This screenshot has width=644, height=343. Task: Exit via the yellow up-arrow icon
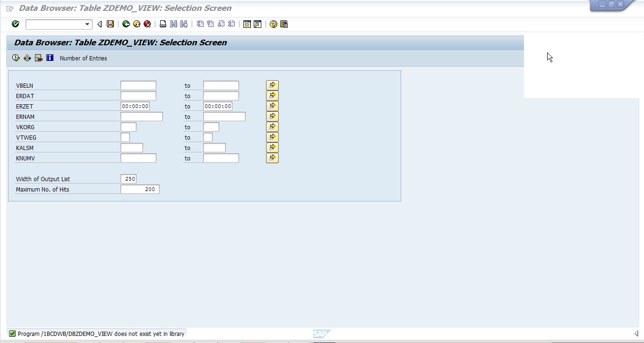[136, 24]
